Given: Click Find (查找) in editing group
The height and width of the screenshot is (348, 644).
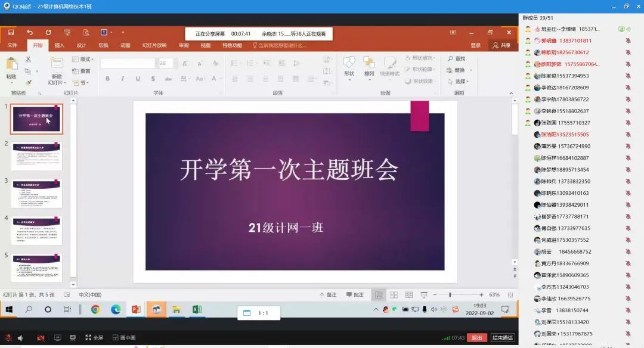Looking at the screenshot, I should point(456,58).
